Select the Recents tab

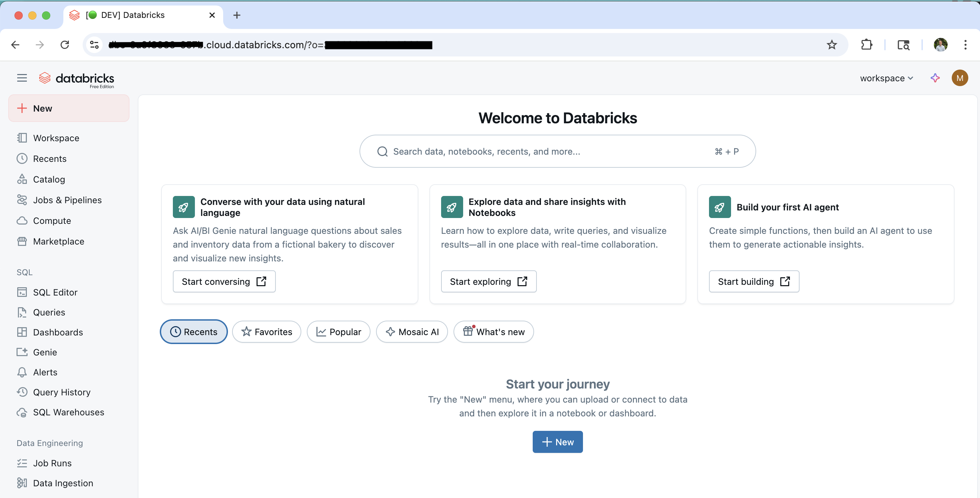194,332
